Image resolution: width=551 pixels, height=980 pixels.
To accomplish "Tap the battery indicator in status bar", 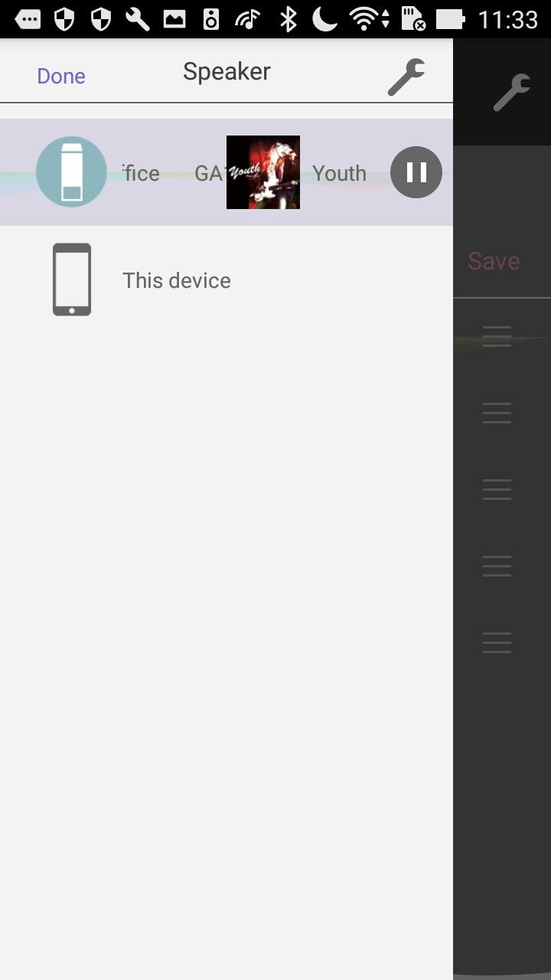I will (449, 19).
